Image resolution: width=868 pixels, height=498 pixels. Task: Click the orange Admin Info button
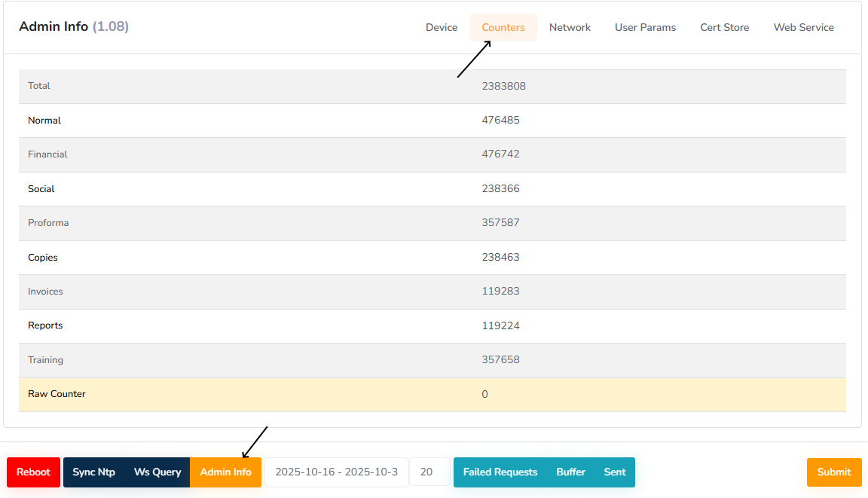coord(225,472)
